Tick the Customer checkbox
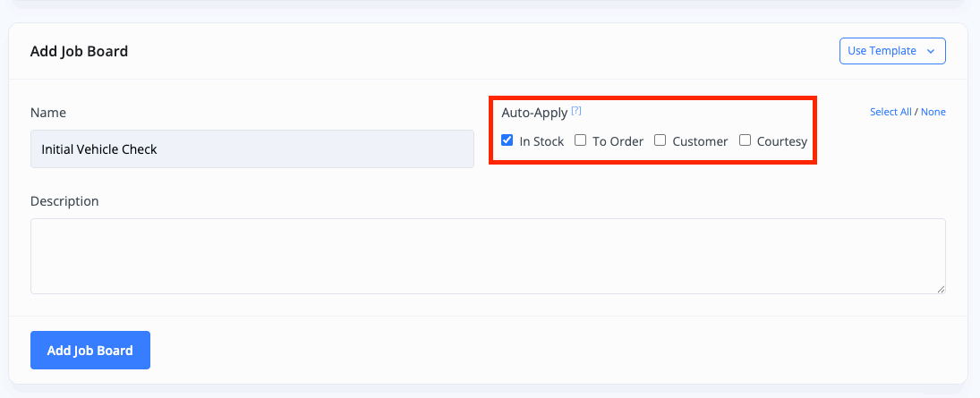Screen dimensions: 980x398 660,140
